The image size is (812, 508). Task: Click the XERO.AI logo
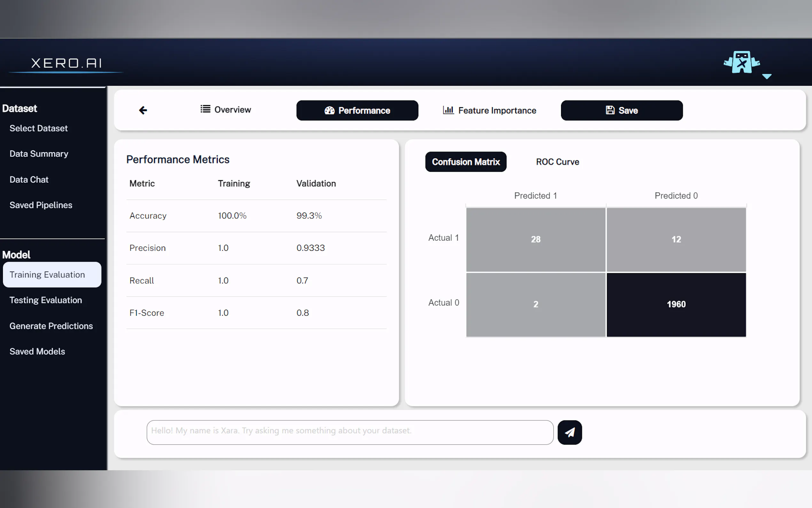(66, 63)
